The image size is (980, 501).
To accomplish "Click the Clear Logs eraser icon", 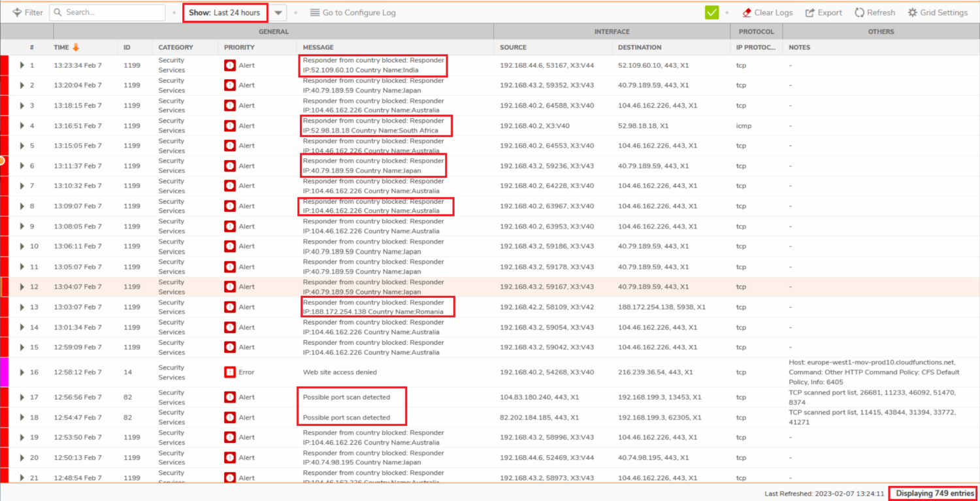I will pyautogui.click(x=747, y=12).
